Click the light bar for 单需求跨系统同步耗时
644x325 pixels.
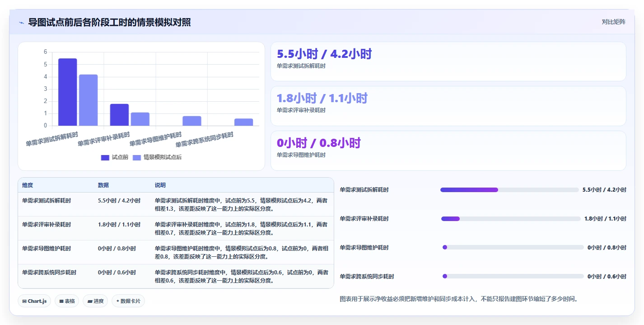(x=244, y=122)
